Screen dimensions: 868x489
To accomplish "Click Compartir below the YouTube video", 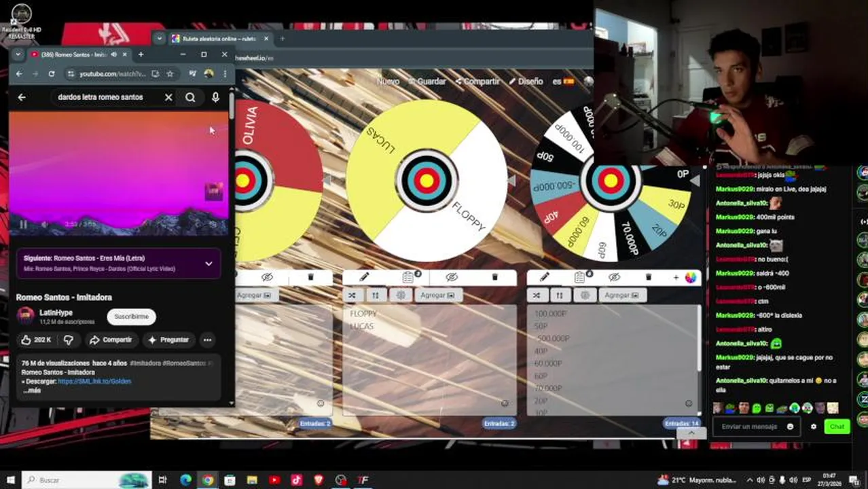I will 111,340.
